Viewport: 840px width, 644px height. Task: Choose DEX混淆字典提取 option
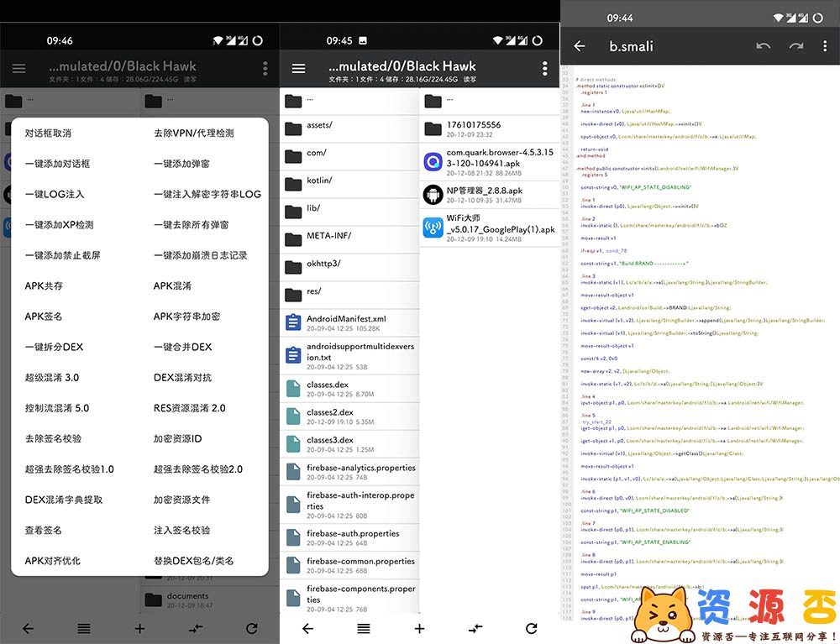(63, 500)
